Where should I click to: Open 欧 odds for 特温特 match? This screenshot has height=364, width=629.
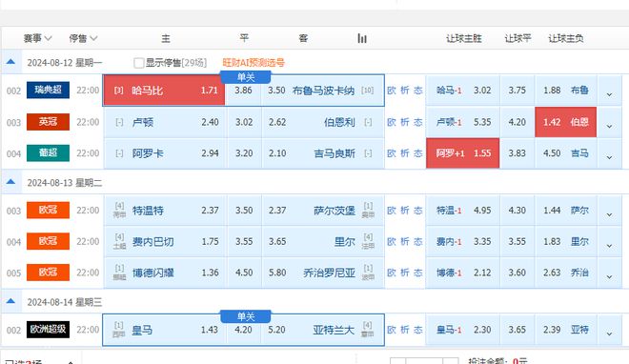[x=392, y=210]
